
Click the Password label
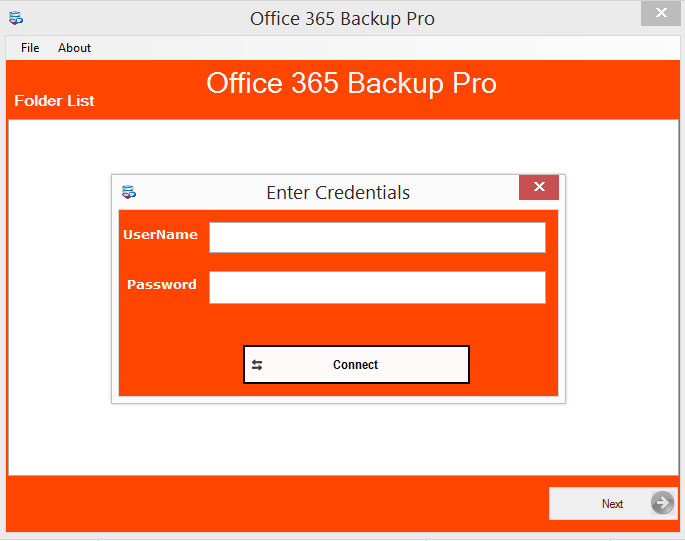pyautogui.click(x=162, y=285)
